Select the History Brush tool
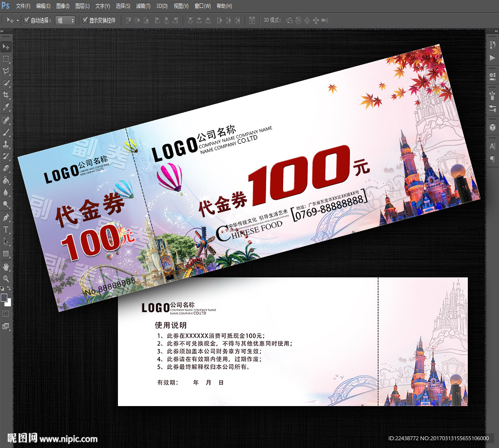Viewport: 499px width, 448px height. point(6,156)
